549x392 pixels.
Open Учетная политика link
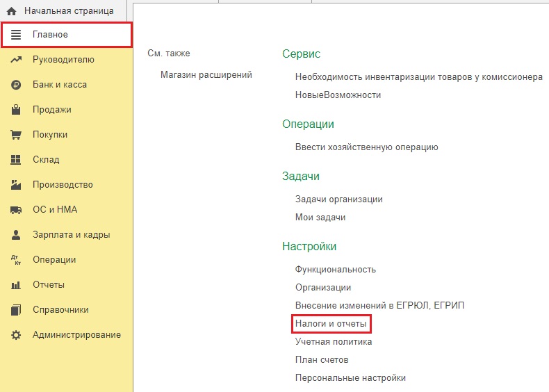[x=334, y=341]
